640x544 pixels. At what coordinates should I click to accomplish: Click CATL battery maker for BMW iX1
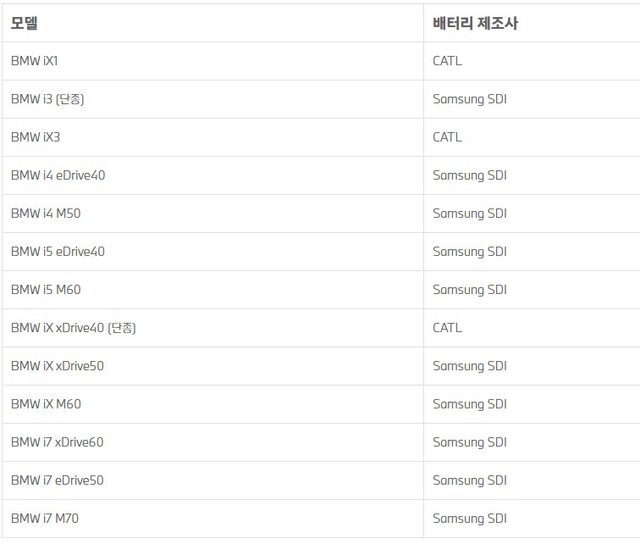coord(447,61)
